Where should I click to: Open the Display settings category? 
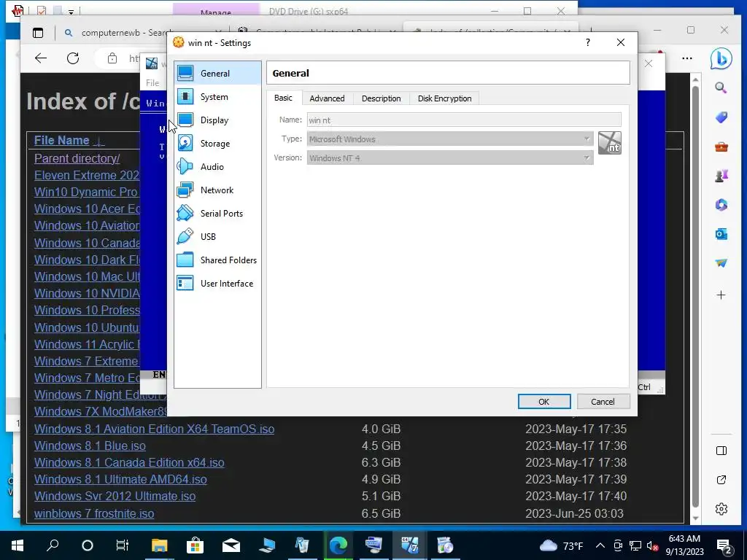217,120
